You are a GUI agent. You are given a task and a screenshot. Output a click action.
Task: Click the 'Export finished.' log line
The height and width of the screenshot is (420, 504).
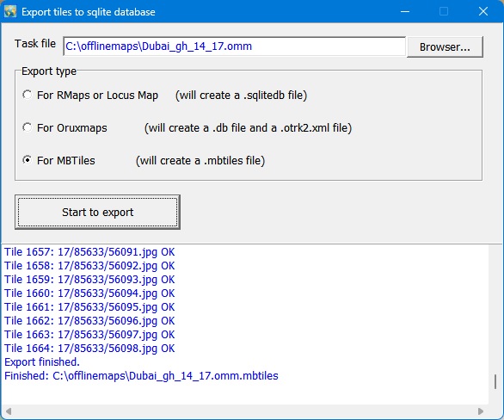[42, 362]
